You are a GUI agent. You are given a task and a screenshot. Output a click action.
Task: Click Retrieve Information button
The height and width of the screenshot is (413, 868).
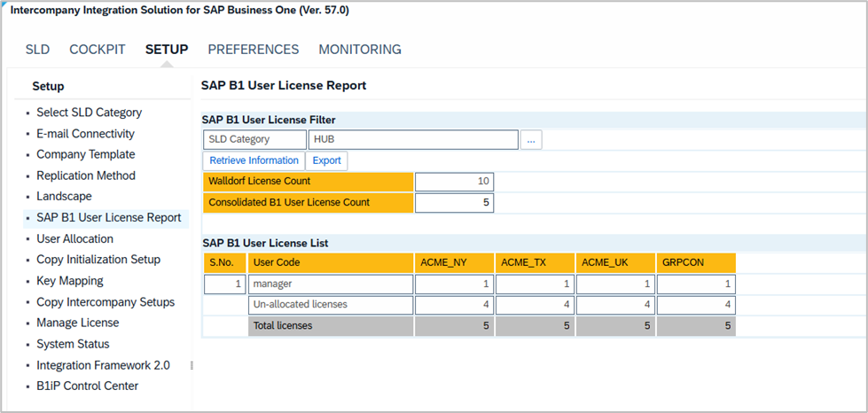254,160
